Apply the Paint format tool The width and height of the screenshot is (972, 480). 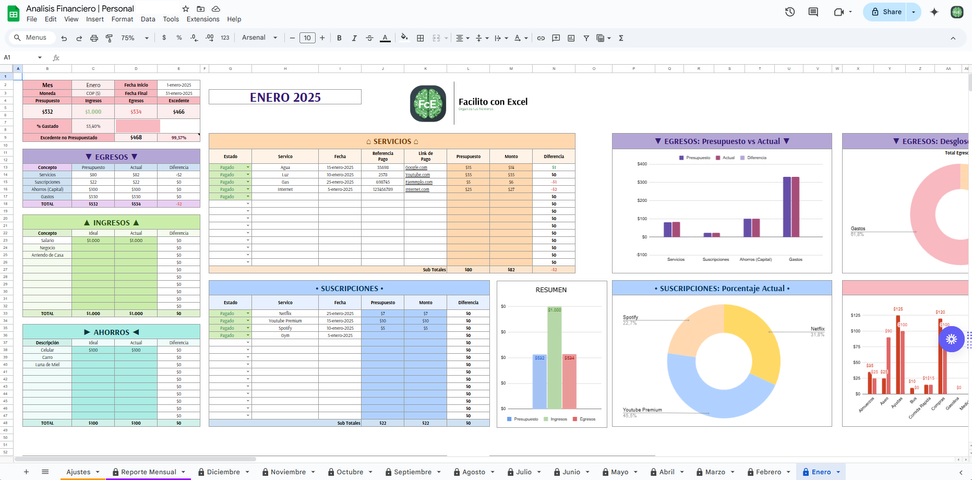tap(109, 38)
